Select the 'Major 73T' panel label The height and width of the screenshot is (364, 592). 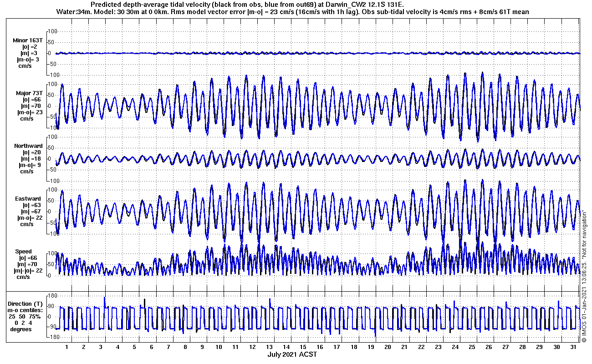click(29, 93)
